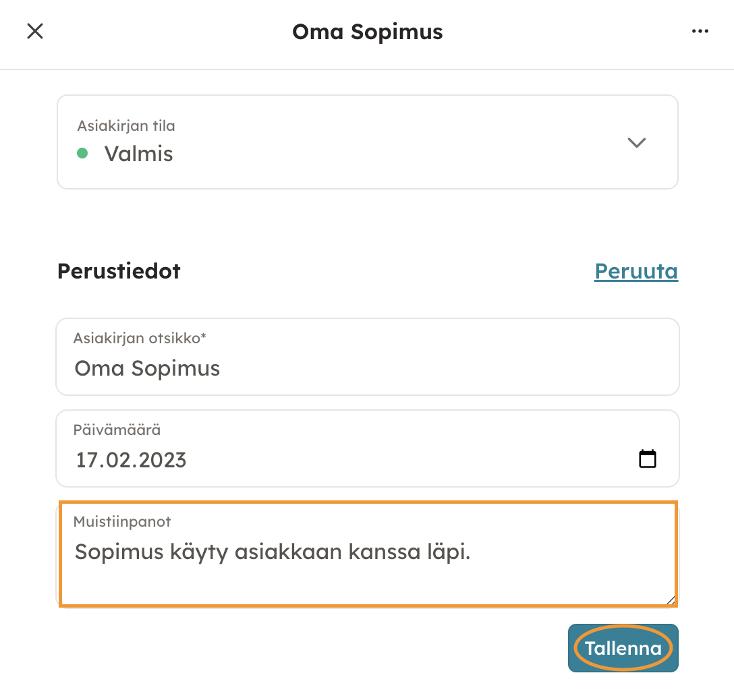Click the Perustiedot section heading
734x700 pixels.
click(119, 271)
